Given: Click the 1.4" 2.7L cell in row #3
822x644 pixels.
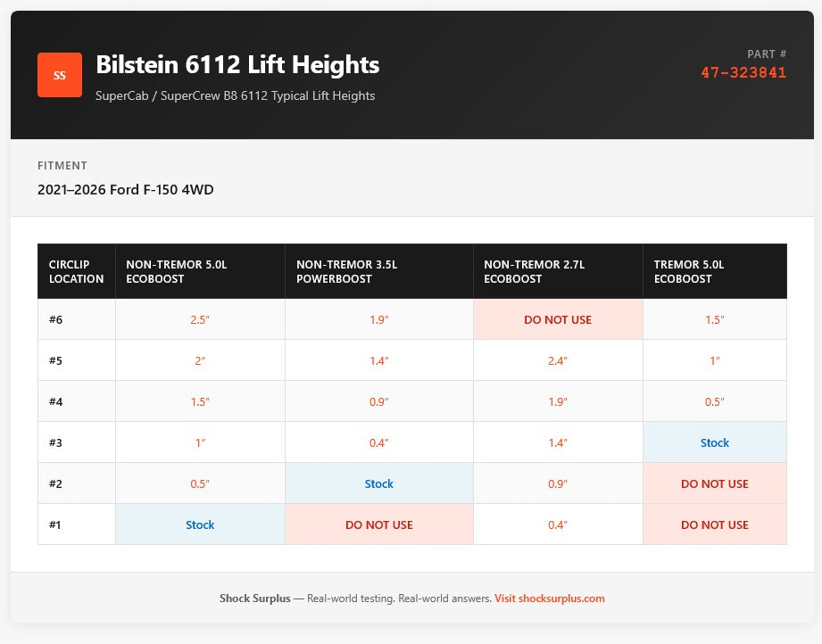Looking at the screenshot, I should (558, 442).
